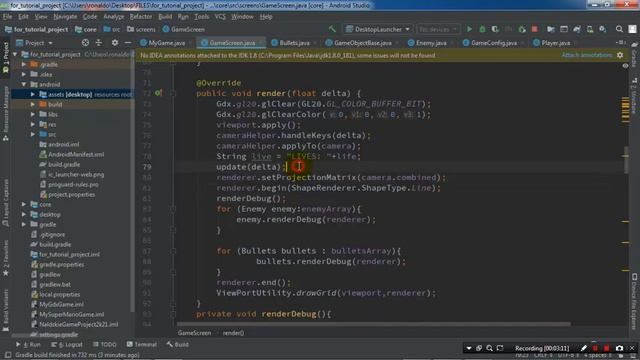
Task: Open the Terminal tool window button
Action: tap(142, 344)
